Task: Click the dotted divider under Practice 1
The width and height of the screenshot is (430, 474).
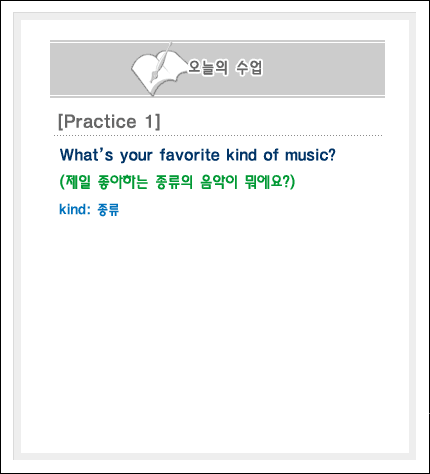Action: (218, 136)
